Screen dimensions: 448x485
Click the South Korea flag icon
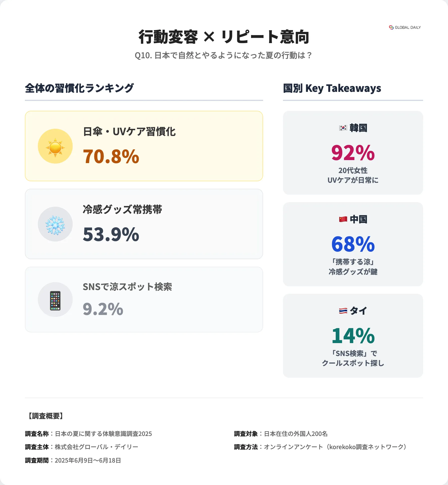tap(343, 128)
